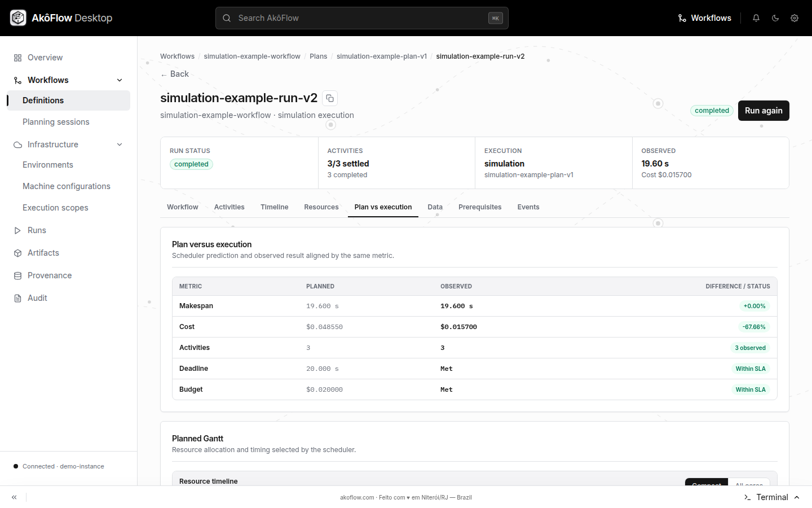Open simulation-example-workflow breadcrumb link
812x508 pixels.
pos(252,56)
